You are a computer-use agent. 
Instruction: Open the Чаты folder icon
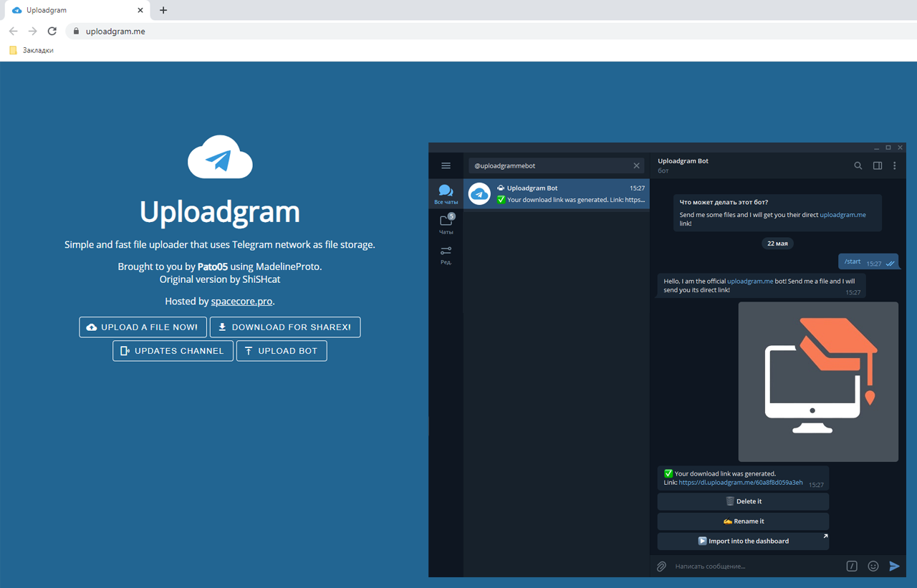tap(446, 225)
